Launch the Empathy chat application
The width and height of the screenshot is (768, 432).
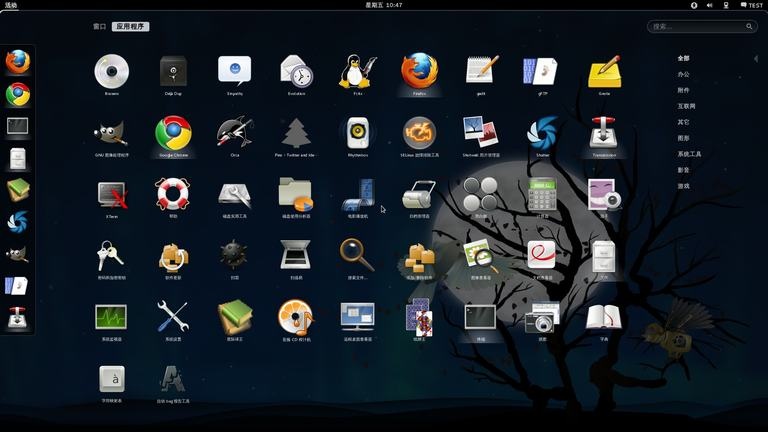(234, 72)
